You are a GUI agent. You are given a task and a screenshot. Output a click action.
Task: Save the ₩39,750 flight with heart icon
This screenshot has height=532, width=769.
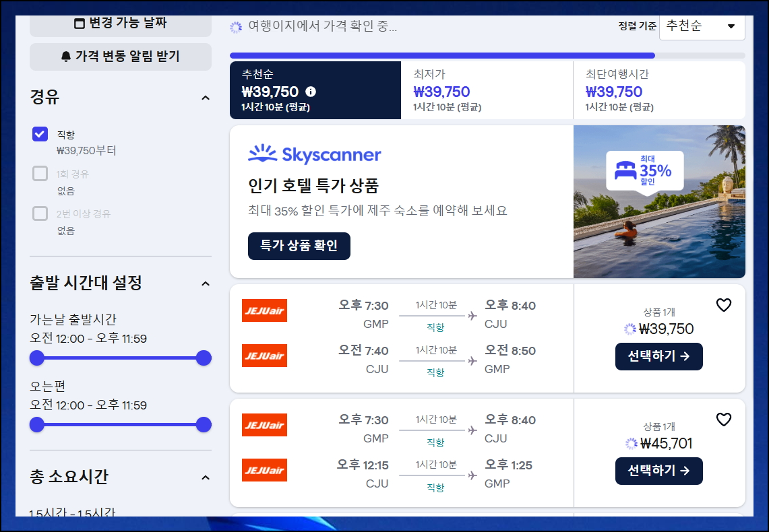tap(724, 305)
